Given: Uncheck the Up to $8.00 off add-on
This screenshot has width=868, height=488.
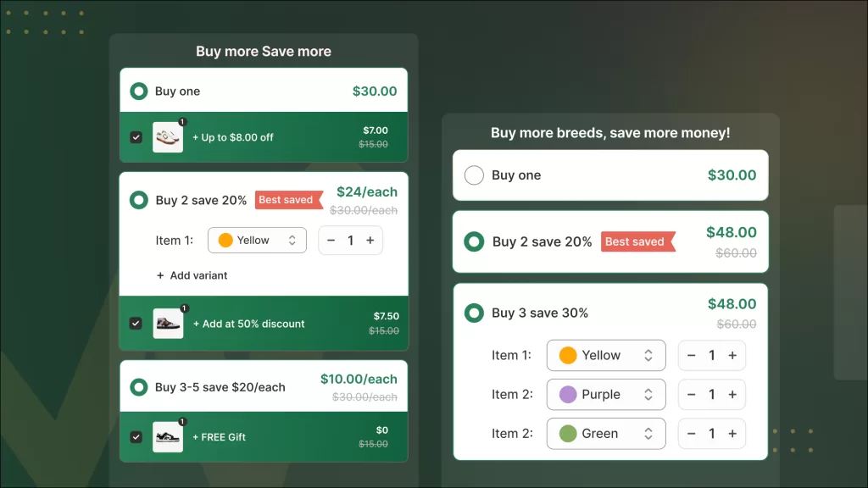Looking at the screenshot, I should click(x=136, y=137).
